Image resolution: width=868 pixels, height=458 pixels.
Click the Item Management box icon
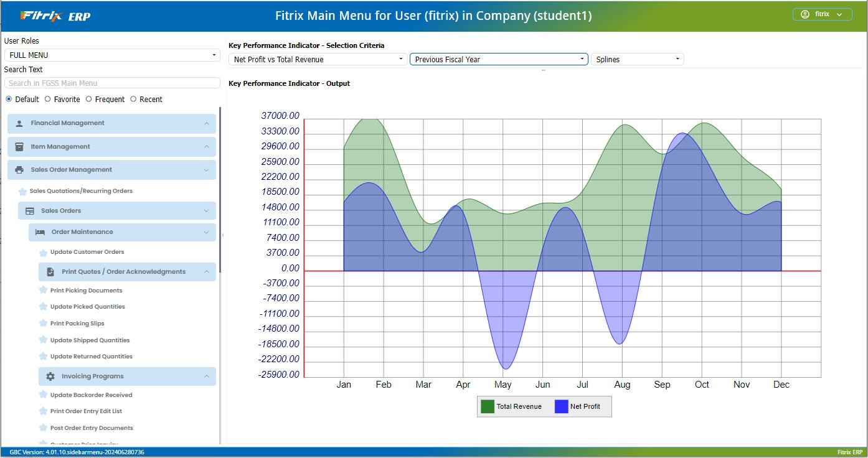pos(19,147)
